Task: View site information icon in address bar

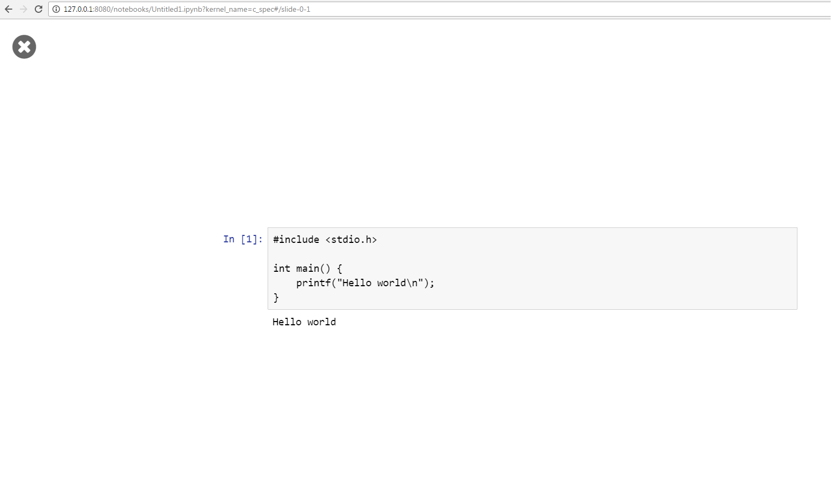Action: tap(56, 9)
